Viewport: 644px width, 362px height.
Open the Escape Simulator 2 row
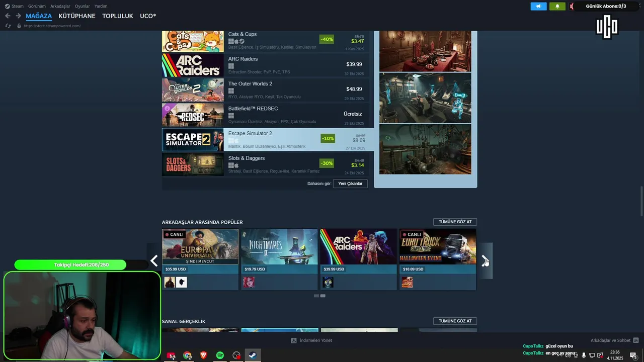click(268, 139)
